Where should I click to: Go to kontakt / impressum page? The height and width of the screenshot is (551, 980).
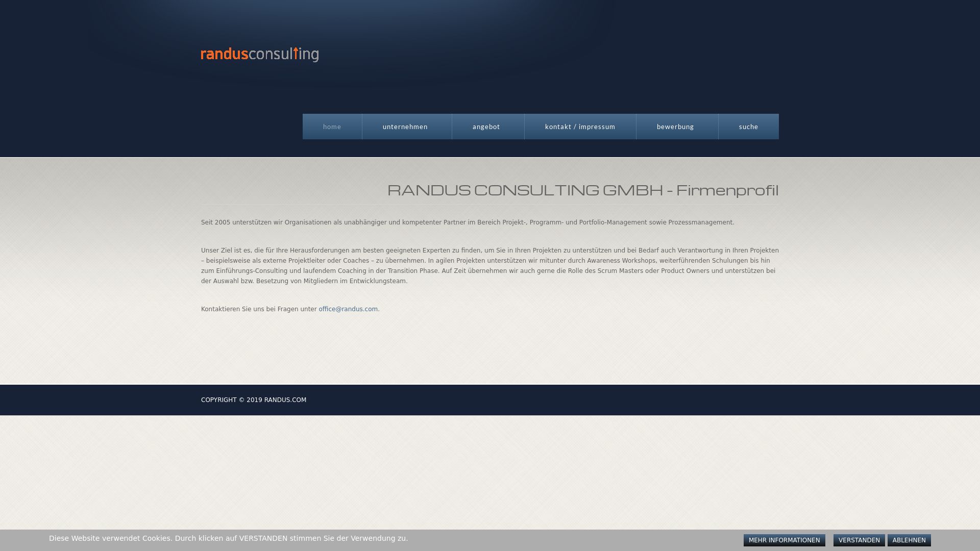click(x=580, y=127)
